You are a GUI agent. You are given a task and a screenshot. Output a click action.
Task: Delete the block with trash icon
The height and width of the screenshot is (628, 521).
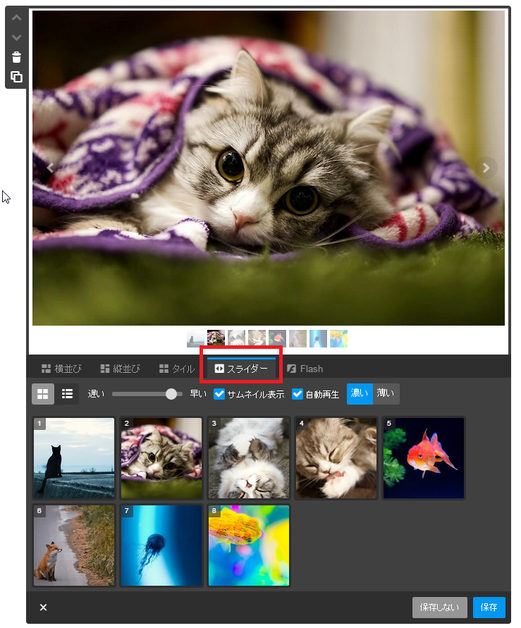(x=16, y=57)
